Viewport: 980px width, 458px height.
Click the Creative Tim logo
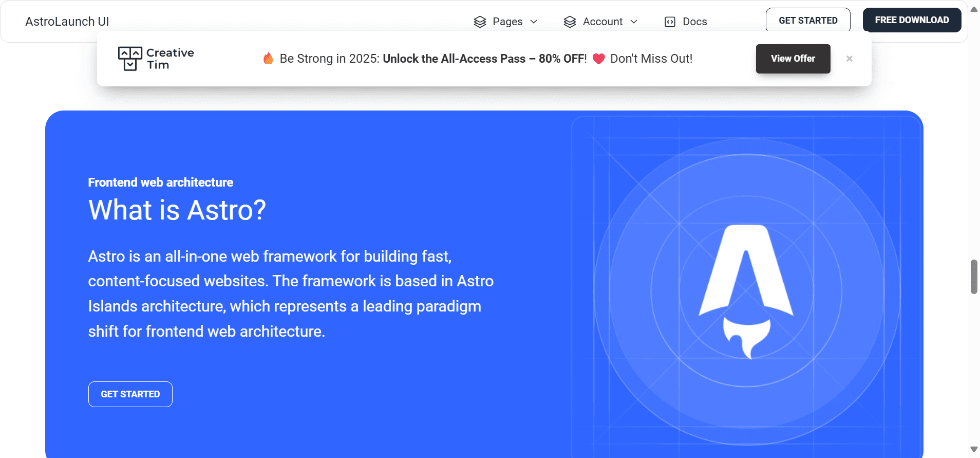(156, 59)
